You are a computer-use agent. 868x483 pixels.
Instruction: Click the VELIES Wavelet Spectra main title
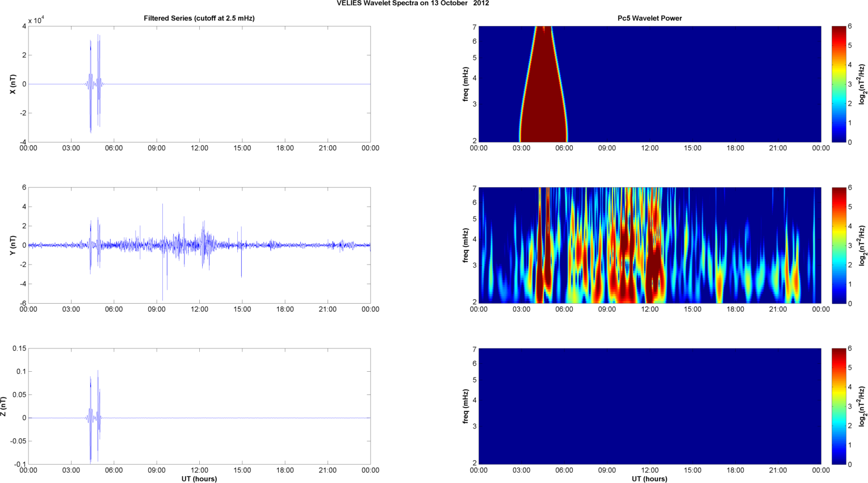pyautogui.click(x=413, y=3)
